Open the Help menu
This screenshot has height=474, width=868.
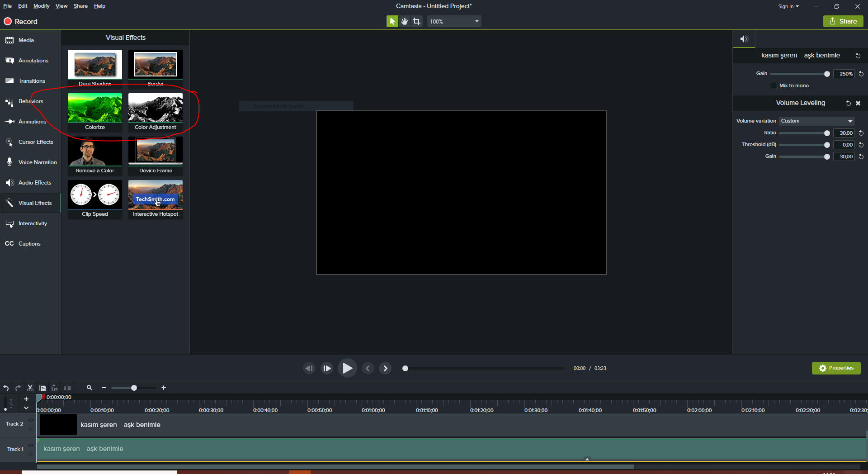click(x=99, y=6)
